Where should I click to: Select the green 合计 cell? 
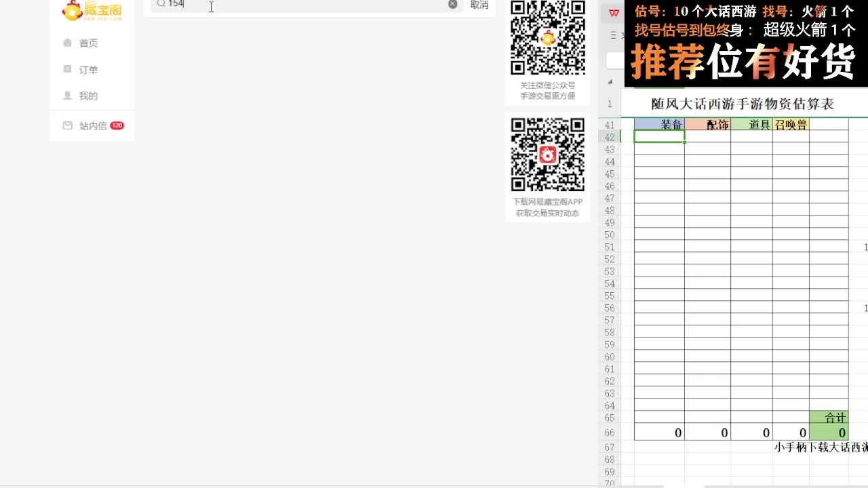pyautogui.click(x=829, y=418)
